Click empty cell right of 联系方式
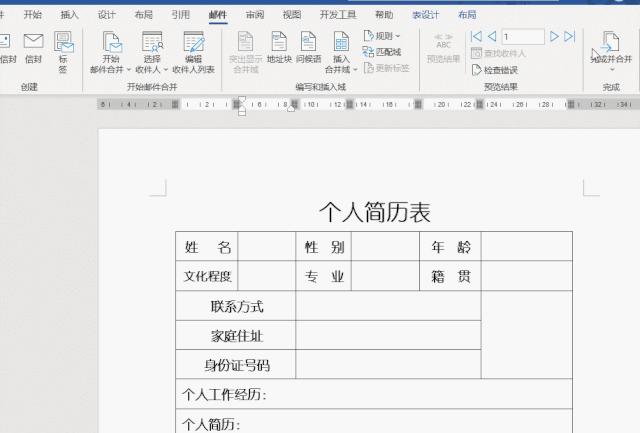This screenshot has height=433, width=640. coord(388,306)
